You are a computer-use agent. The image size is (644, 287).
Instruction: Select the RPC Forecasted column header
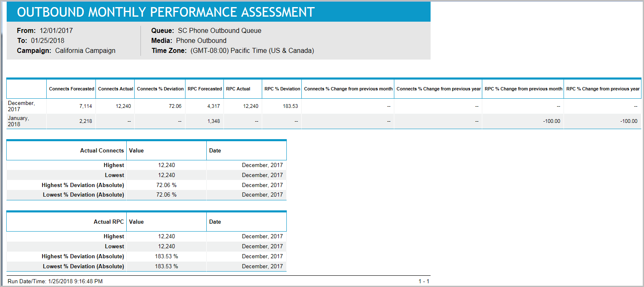pos(204,89)
